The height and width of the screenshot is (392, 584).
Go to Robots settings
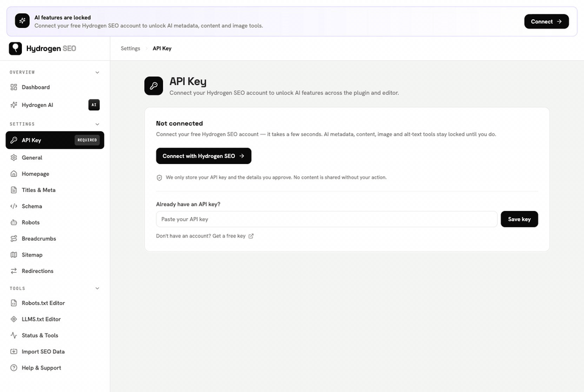(55, 222)
